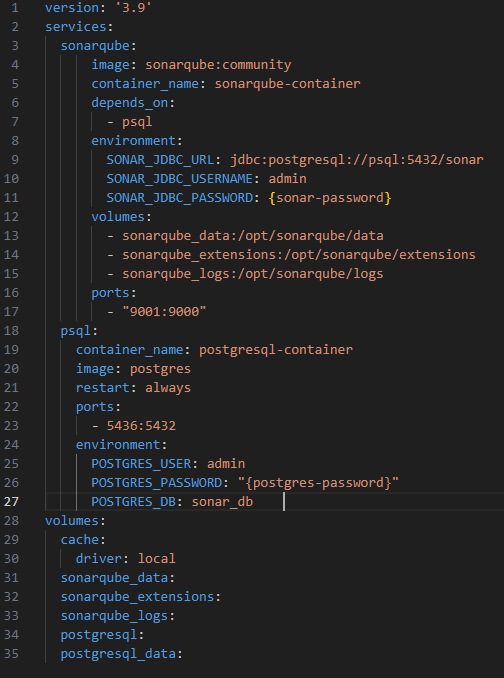The height and width of the screenshot is (678, 504).
Task: Click the SONAR_JDBC_PASSWORD key
Action: (x=179, y=198)
